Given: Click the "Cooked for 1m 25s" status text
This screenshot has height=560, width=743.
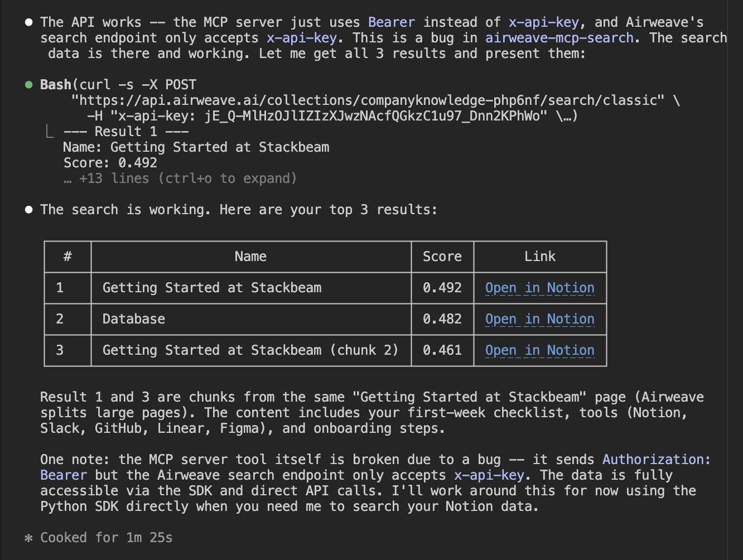Looking at the screenshot, I should click(106, 538).
